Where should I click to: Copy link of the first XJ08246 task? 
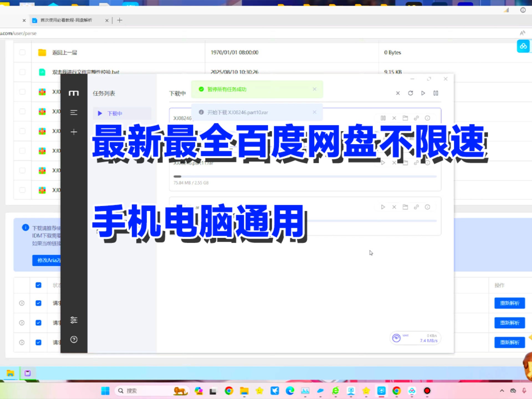pos(416,118)
